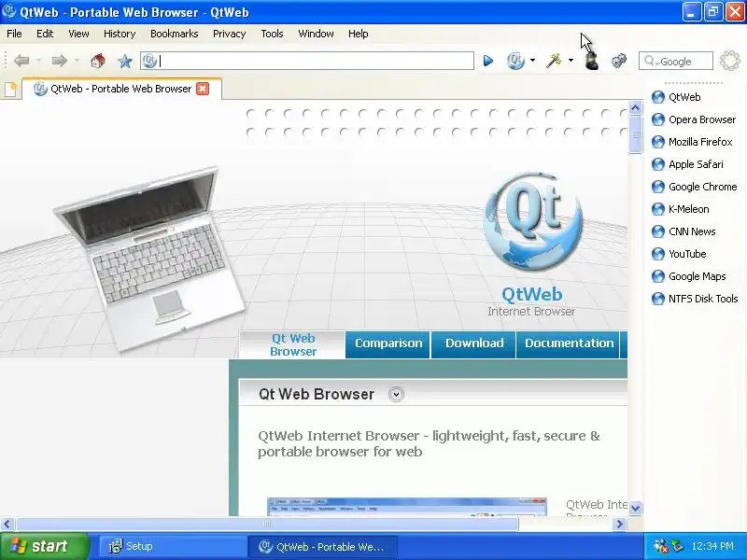Open the Documentation page tab

point(569,343)
